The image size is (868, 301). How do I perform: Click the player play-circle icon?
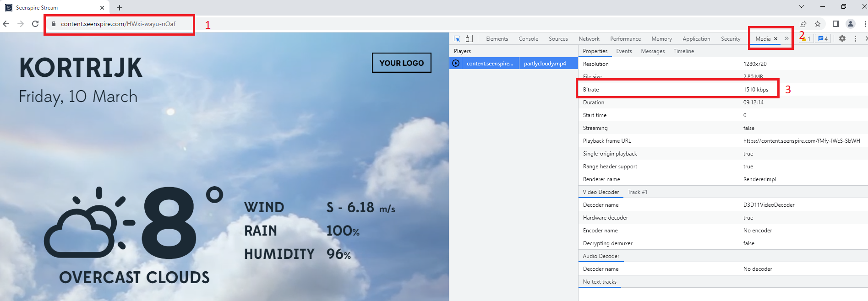coord(456,63)
